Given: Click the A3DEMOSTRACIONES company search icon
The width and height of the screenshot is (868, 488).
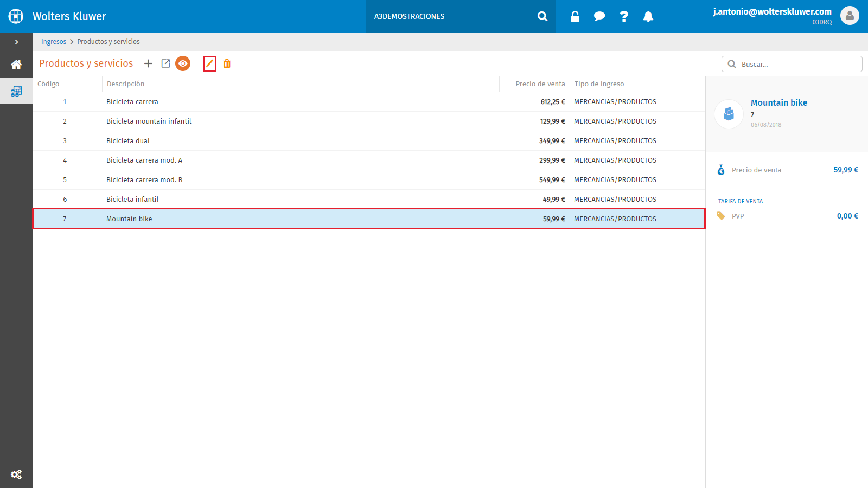Looking at the screenshot, I should tap(542, 16).
